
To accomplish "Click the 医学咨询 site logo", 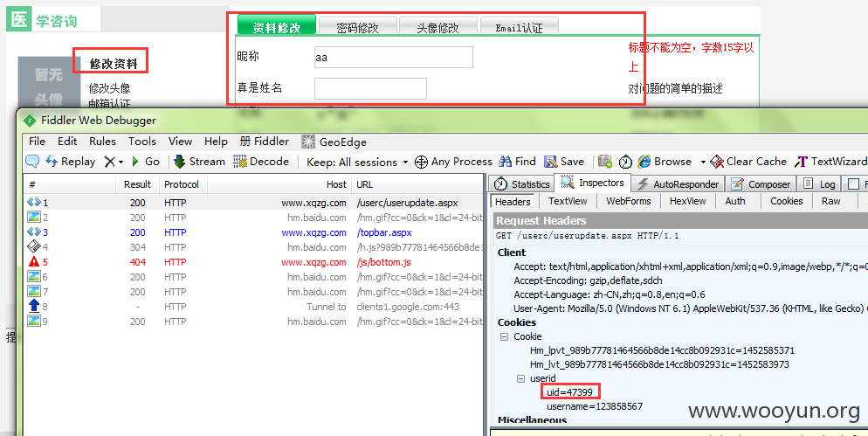I will 43,20.
